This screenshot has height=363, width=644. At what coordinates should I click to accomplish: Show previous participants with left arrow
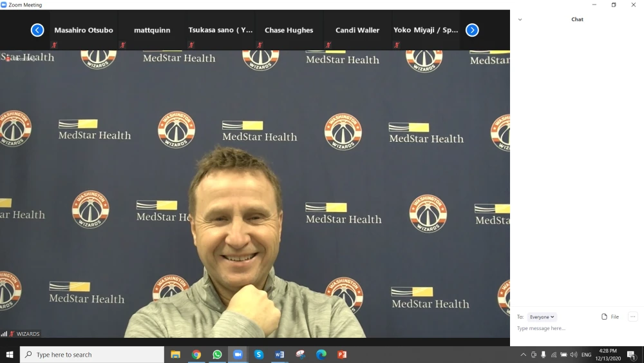pyautogui.click(x=37, y=30)
